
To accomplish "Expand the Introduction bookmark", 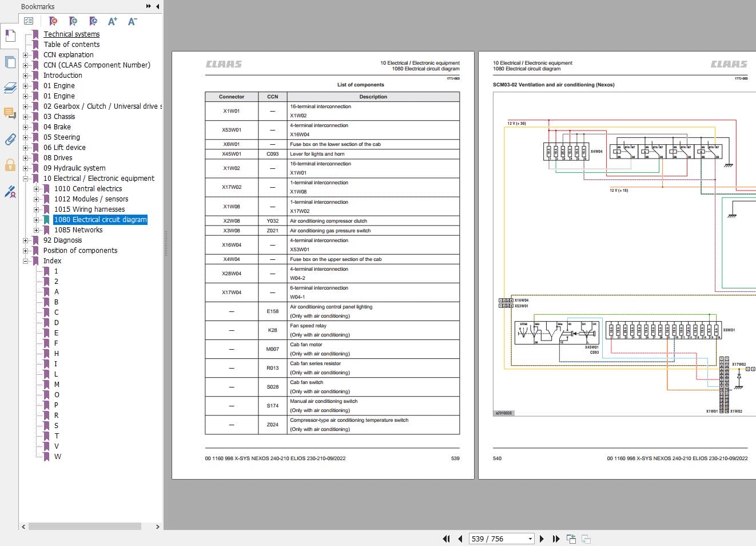I will coord(25,76).
